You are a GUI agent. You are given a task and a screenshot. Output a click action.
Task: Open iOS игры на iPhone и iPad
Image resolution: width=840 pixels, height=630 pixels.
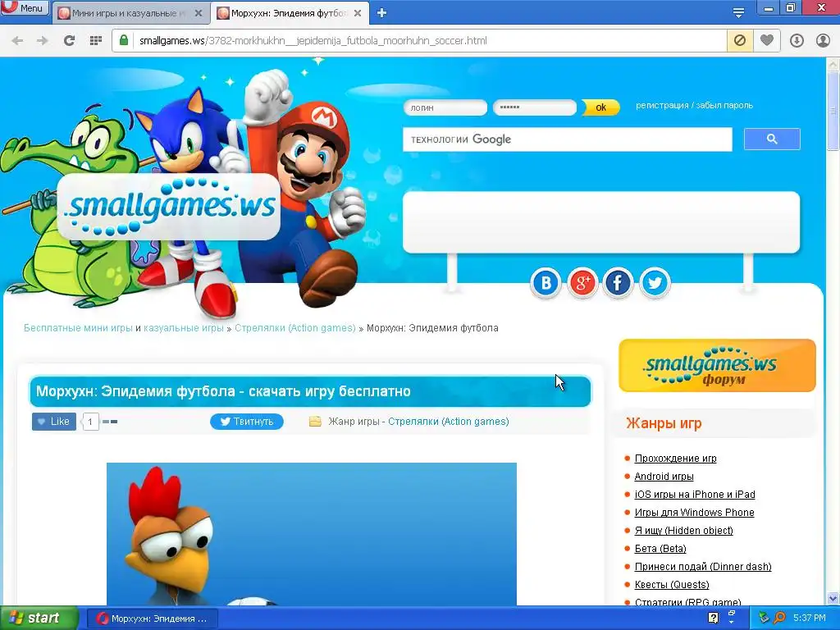pyautogui.click(x=695, y=495)
